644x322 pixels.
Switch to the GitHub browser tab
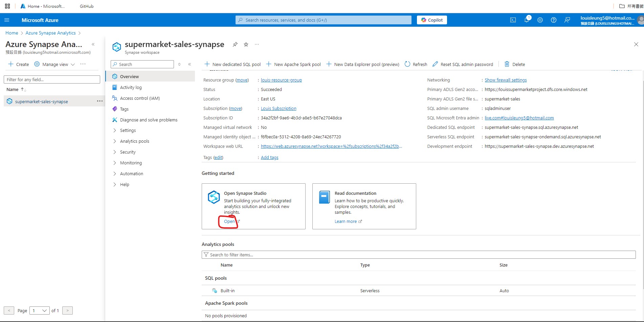tap(86, 6)
